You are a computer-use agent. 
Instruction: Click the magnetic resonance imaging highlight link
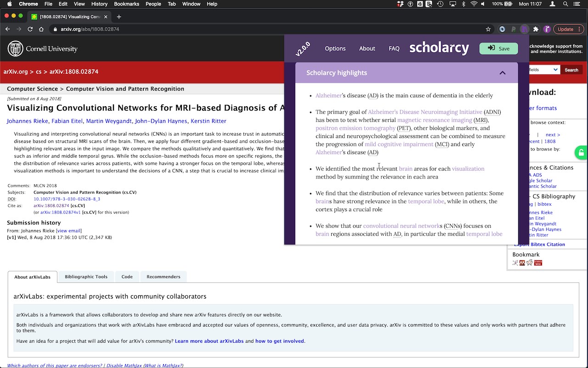[435, 120]
